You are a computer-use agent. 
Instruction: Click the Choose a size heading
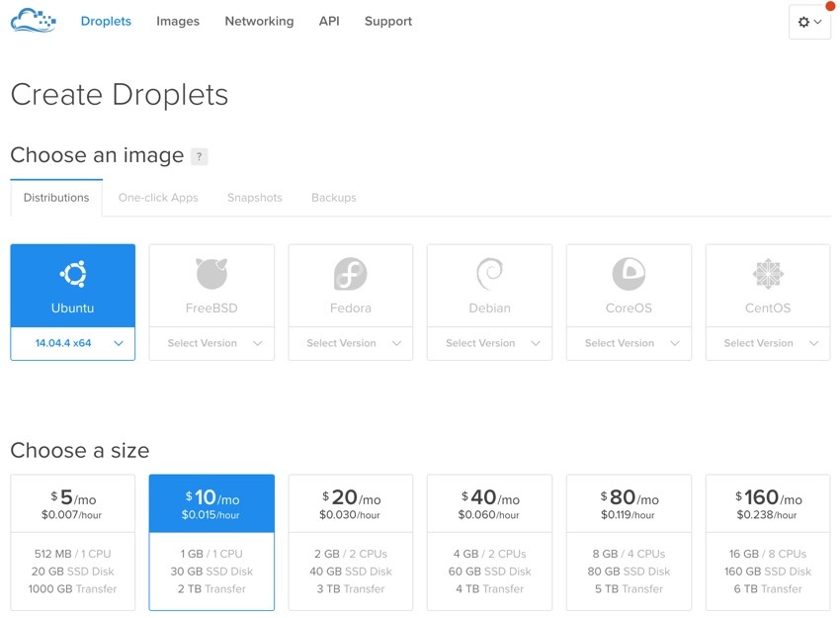(80, 450)
